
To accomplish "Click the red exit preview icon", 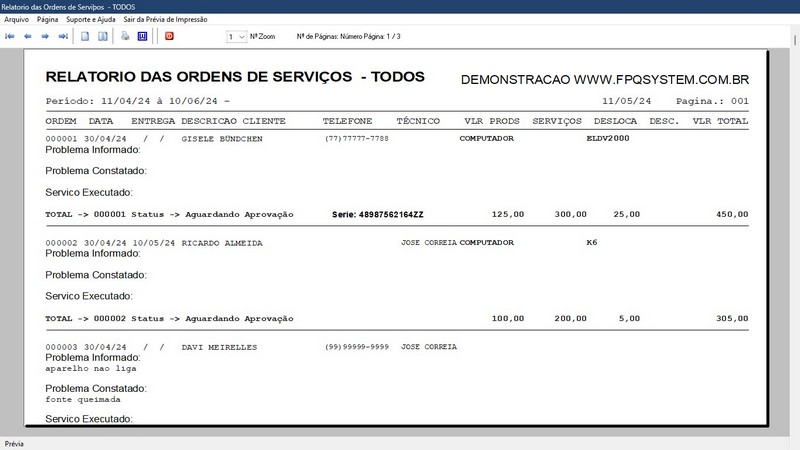I will 169,36.
